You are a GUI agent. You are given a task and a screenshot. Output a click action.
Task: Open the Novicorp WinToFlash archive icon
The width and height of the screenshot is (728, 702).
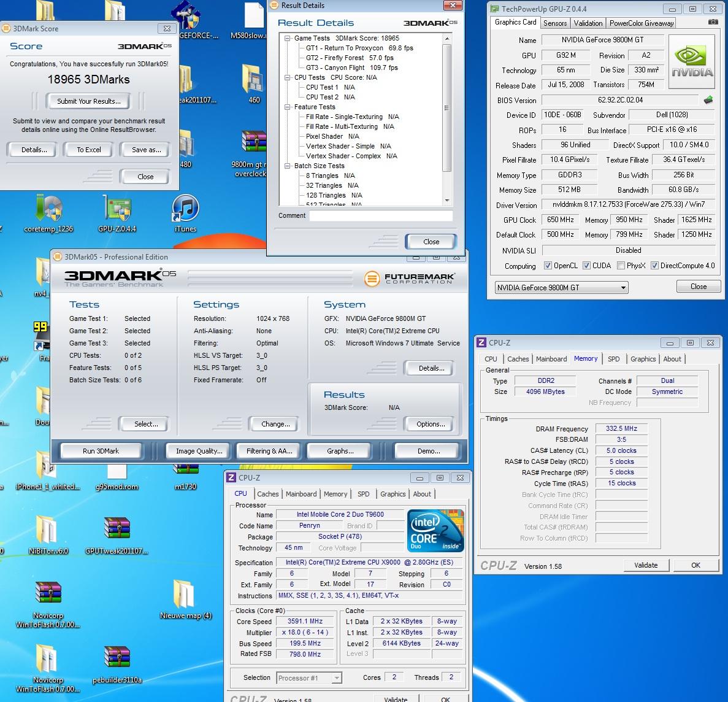[48, 604]
